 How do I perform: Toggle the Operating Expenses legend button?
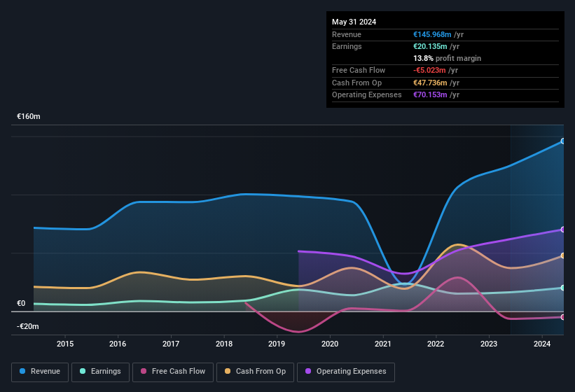point(346,372)
